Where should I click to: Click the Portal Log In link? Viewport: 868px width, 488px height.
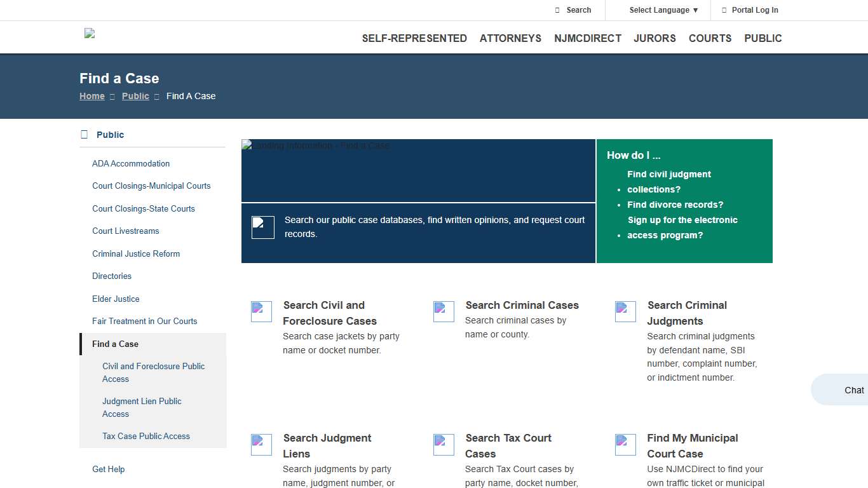point(754,10)
